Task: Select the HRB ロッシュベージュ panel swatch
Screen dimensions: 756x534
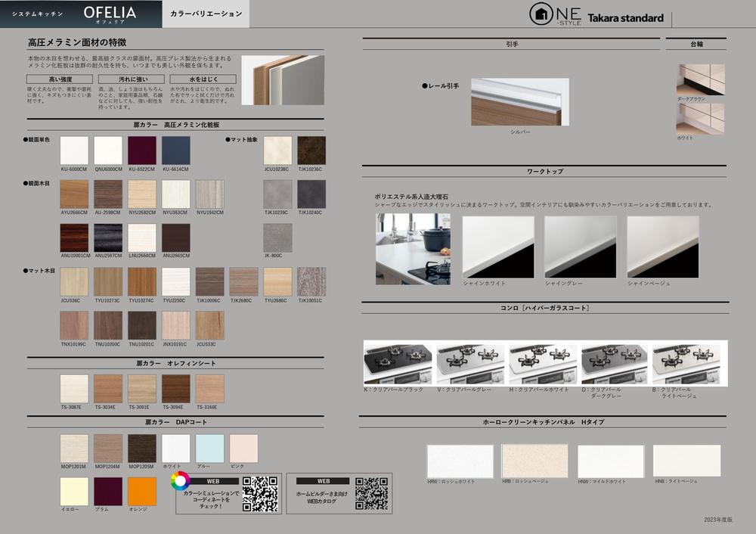Action: [534, 461]
